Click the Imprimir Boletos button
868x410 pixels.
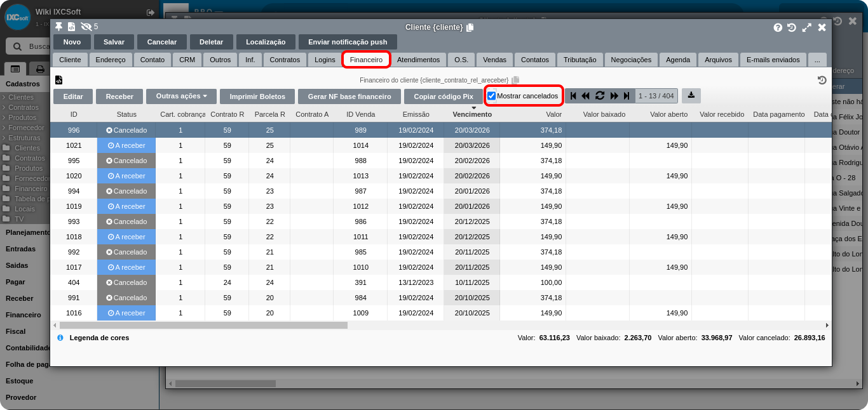click(x=257, y=96)
